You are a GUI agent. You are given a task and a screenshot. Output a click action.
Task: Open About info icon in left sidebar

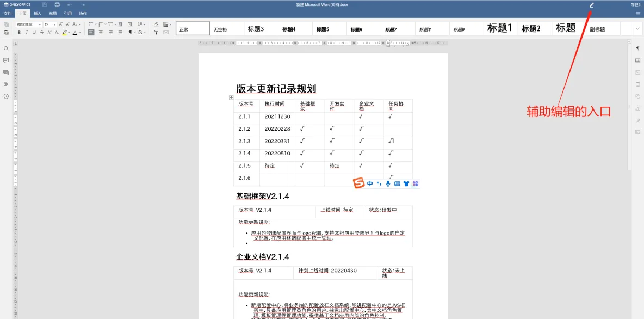click(6, 96)
